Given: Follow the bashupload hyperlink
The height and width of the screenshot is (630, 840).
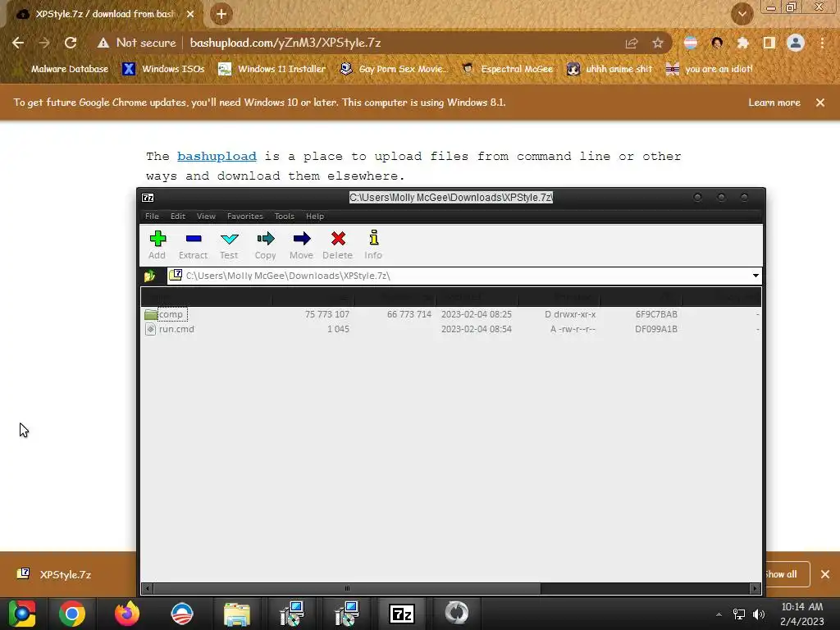Looking at the screenshot, I should (x=217, y=157).
